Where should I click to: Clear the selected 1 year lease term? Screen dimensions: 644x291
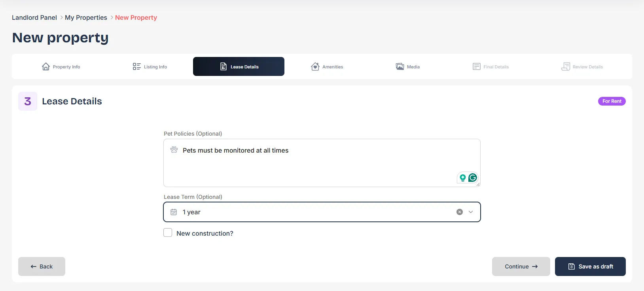coord(460,212)
